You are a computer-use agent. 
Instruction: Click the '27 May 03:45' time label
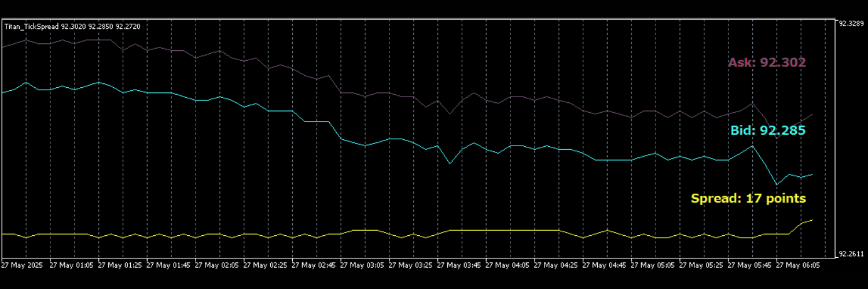coord(459,265)
